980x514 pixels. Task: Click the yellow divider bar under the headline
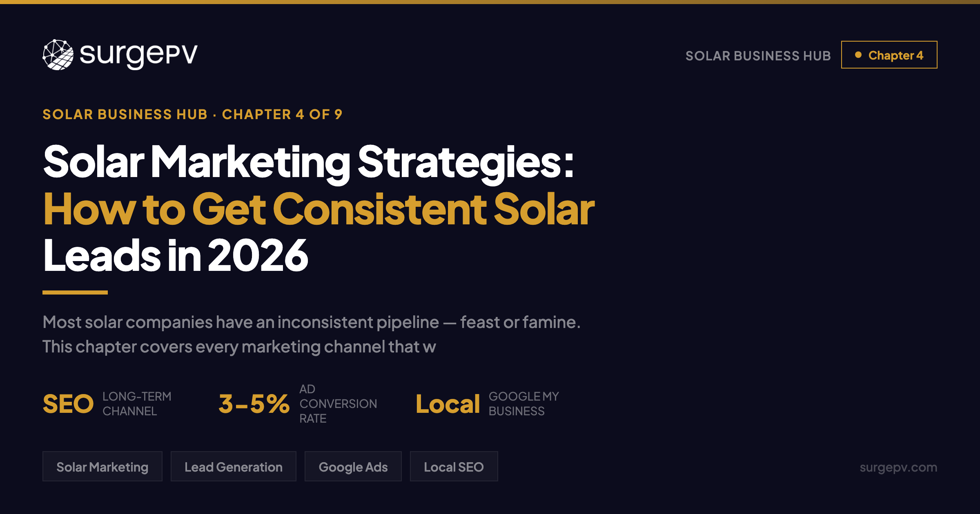tap(76, 292)
